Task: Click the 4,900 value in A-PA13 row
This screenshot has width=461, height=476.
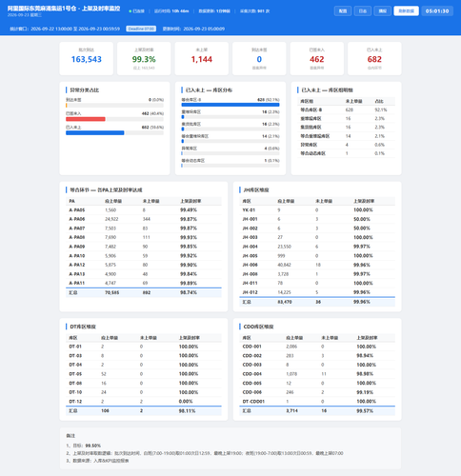Action: [110, 274]
